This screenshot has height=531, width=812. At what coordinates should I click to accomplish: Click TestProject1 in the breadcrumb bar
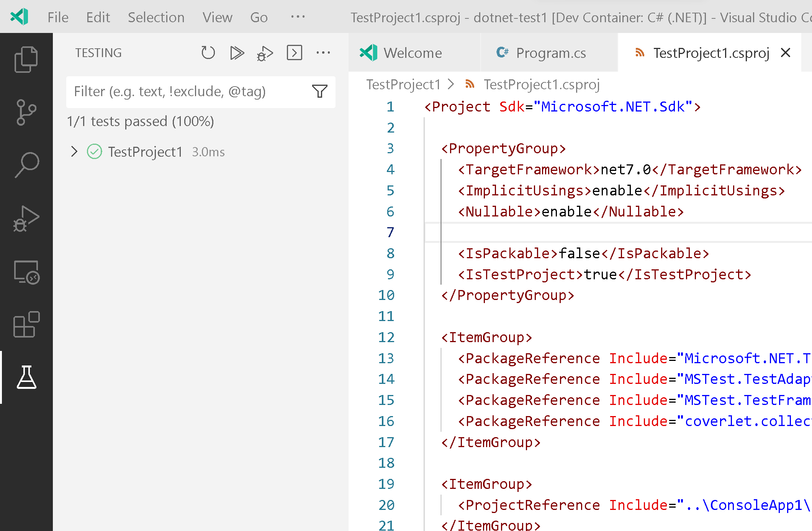tap(403, 84)
